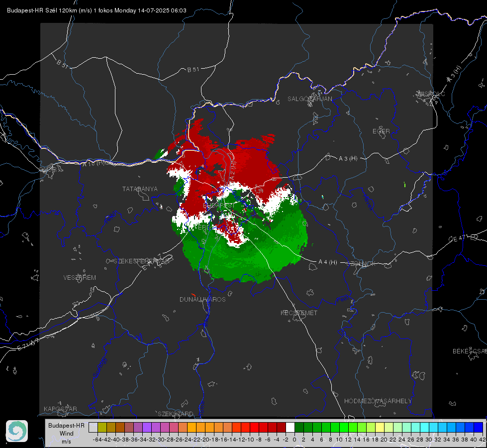Screen dimensions: 487x448
Task: Click the '42' legend scale value
Action: 482,440
